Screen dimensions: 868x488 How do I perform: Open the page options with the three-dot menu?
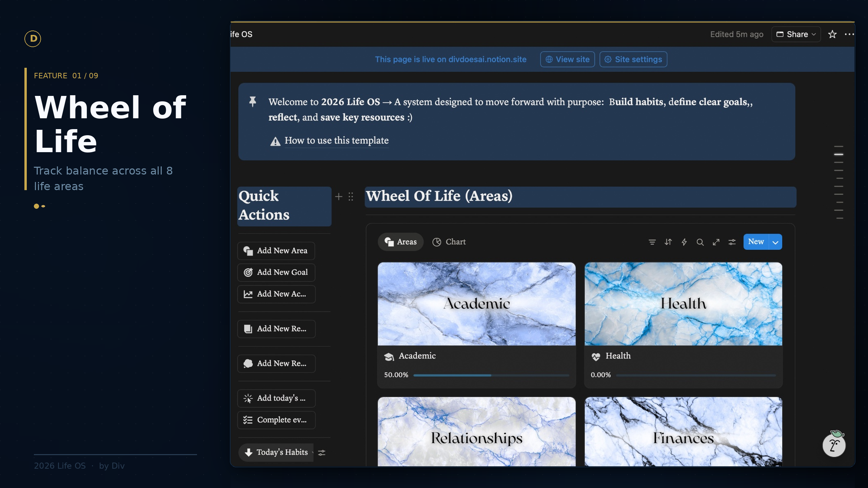pos(849,34)
